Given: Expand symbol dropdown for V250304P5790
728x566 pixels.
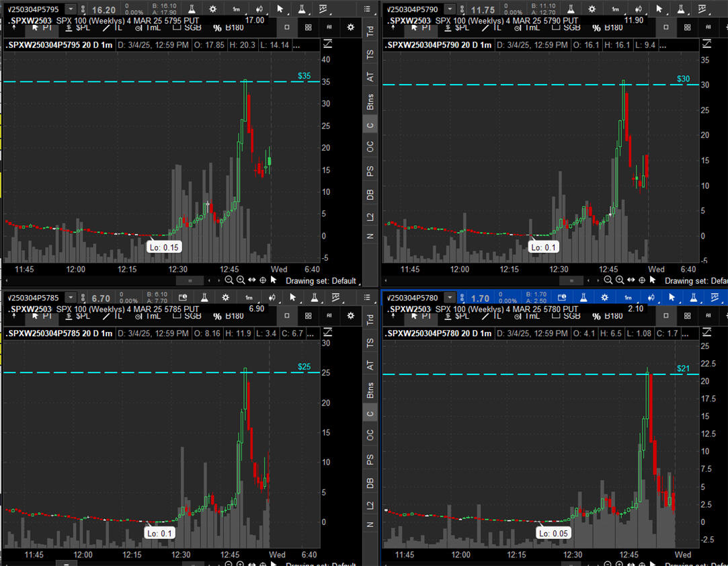Looking at the screenshot, I should 450,9.
